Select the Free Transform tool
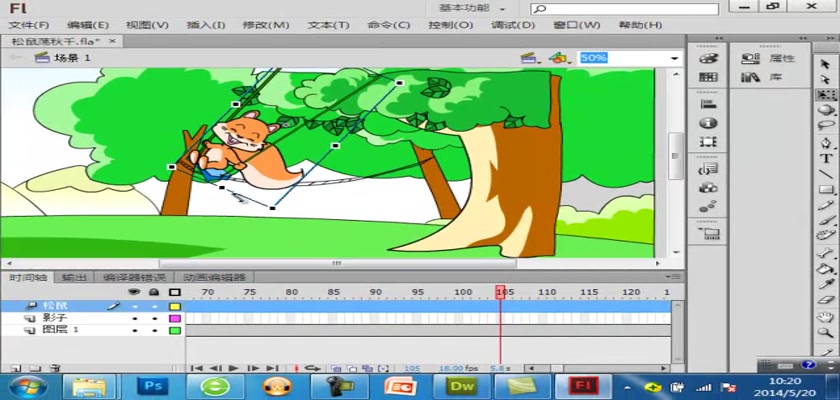The image size is (840, 400). pyautogui.click(x=826, y=95)
